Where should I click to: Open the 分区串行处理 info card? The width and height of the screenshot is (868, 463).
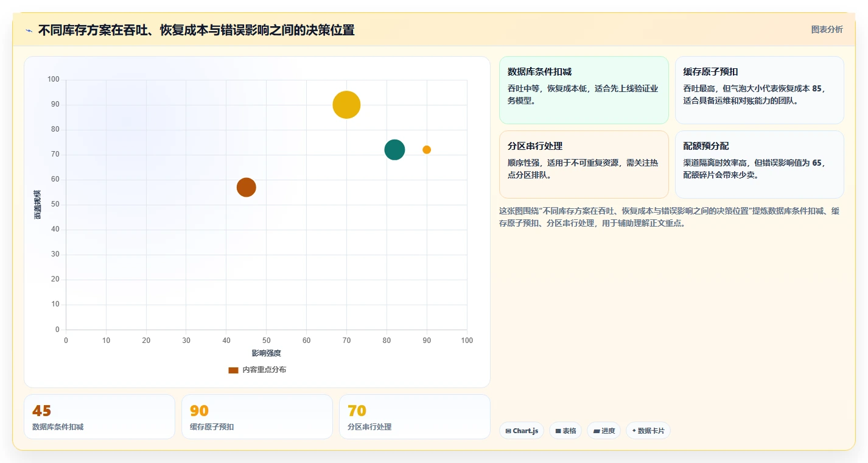[x=584, y=164]
